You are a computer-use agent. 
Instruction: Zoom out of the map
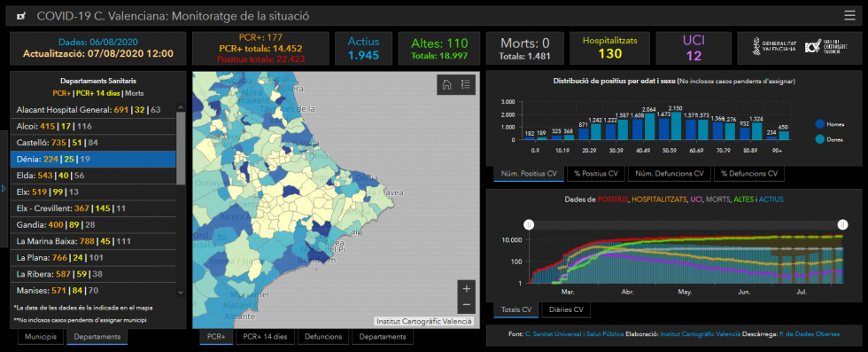point(466,304)
